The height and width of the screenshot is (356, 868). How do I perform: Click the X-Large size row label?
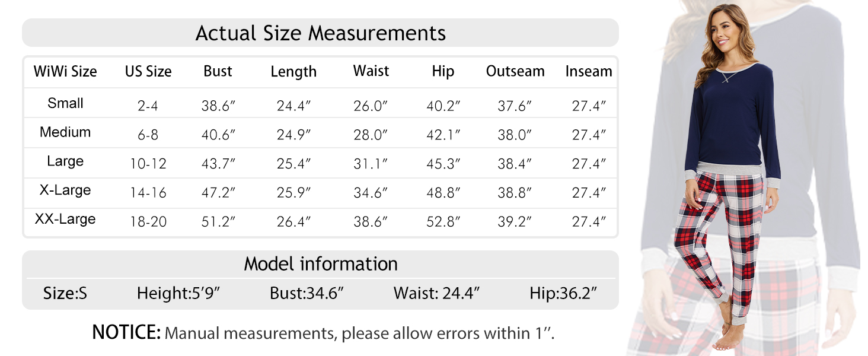pos(65,190)
